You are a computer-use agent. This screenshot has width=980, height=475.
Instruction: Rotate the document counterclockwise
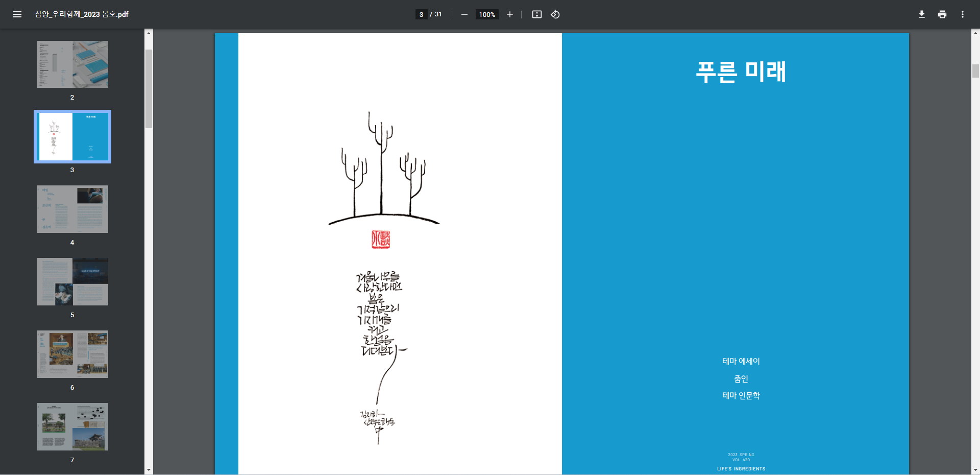pyautogui.click(x=555, y=14)
